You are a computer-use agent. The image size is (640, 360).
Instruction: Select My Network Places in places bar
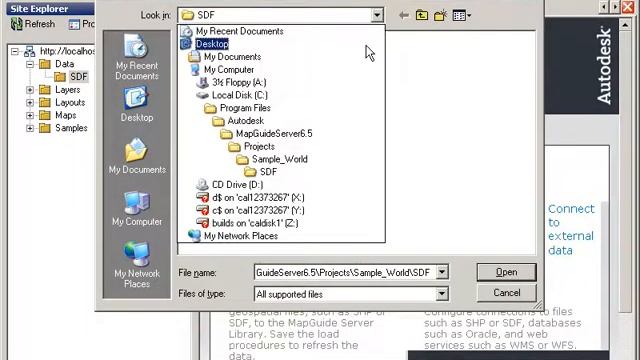pyautogui.click(x=137, y=265)
